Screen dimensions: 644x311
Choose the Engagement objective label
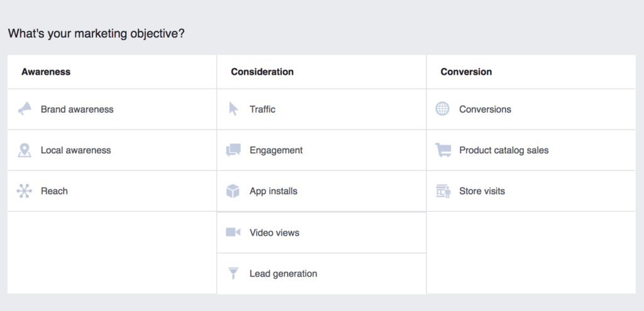pos(276,150)
